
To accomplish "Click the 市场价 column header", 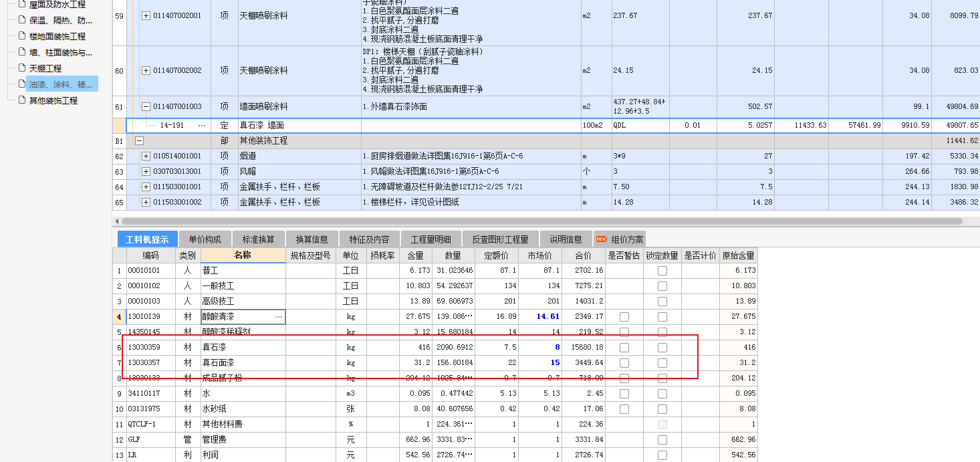I will (539, 255).
